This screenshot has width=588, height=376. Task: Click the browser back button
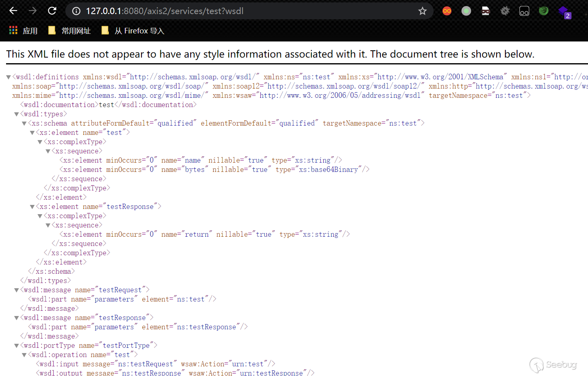[13, 11]
